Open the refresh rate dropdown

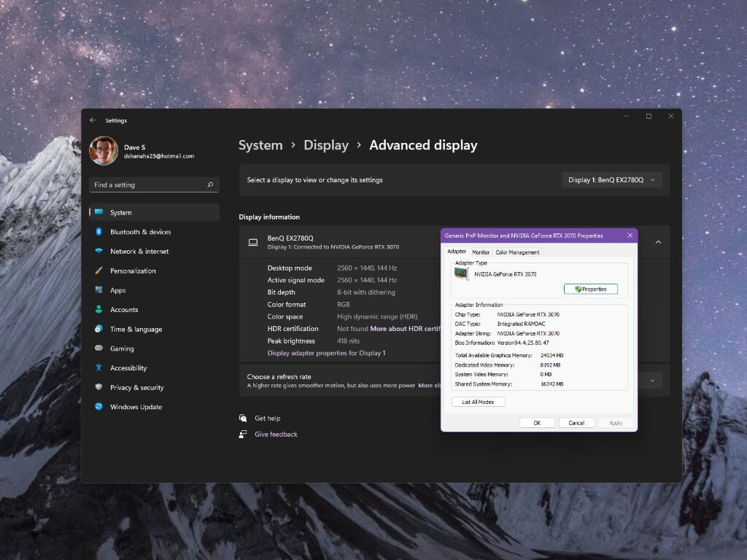(651, 380)
